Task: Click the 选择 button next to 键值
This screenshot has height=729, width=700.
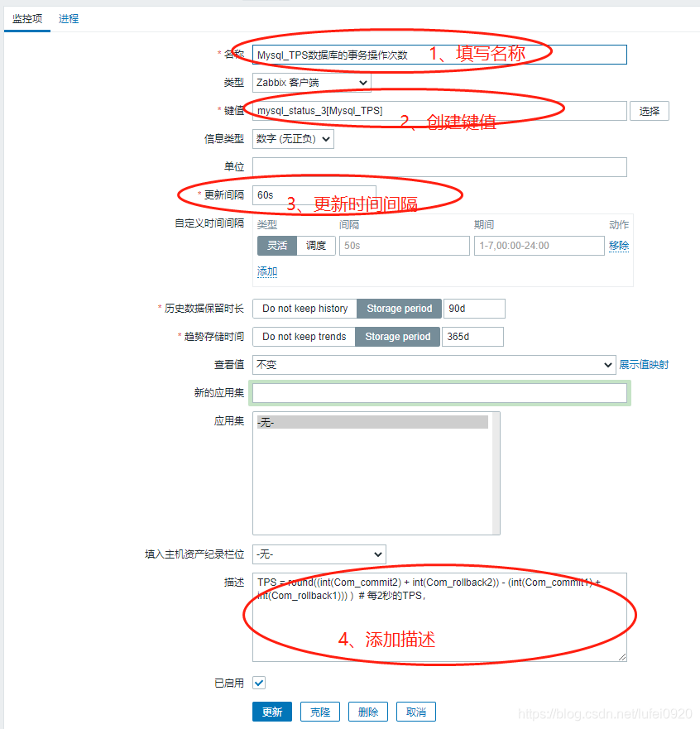Action: (649, 111)
